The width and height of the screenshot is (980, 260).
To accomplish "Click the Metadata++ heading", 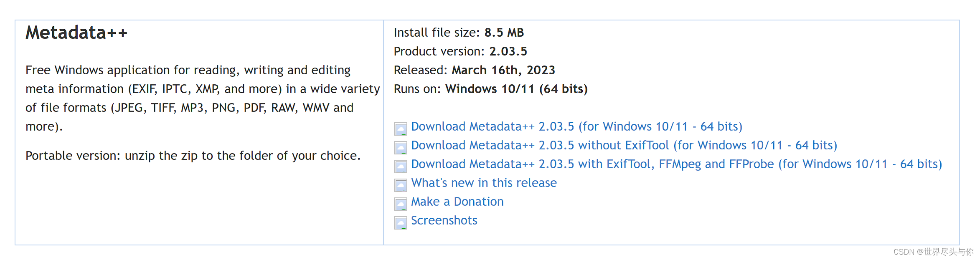I will [76, 33].
